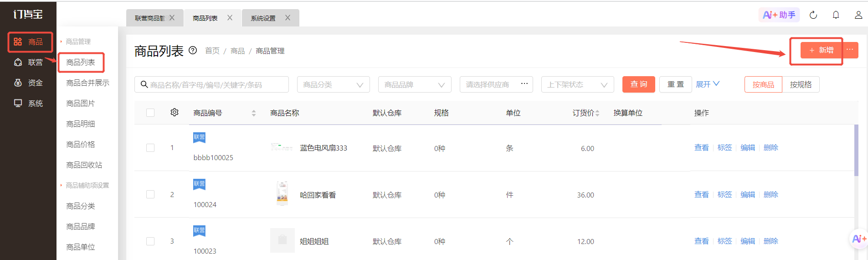The height and width of the screenshot is (260, 868).
Task: Open the more options ellipsis next to 新增
Action: 850,50
